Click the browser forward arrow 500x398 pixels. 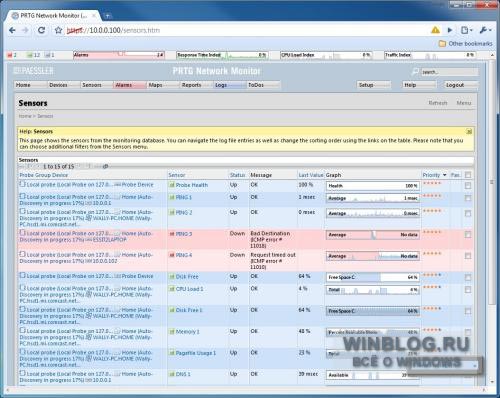point(25,30)
